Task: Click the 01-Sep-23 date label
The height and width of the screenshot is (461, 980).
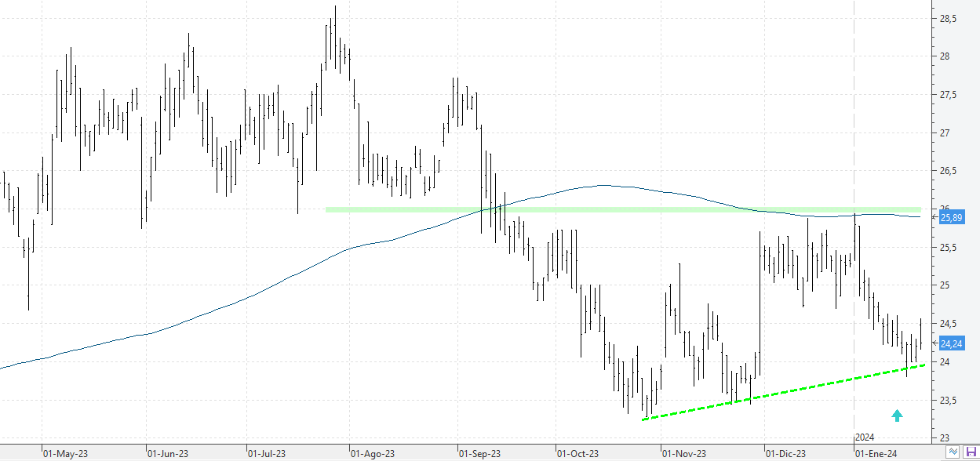Action: [479, 453]
